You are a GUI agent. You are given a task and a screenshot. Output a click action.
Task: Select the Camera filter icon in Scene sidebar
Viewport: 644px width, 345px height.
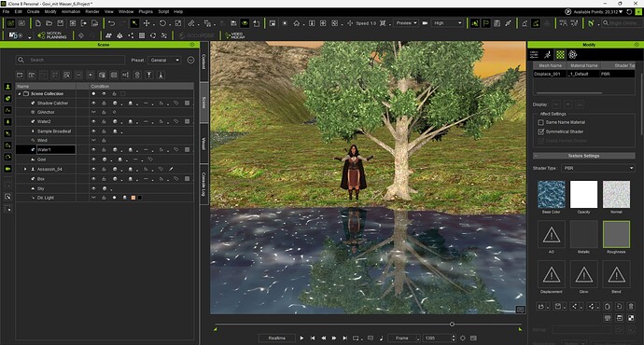click(x=7, y=169)
